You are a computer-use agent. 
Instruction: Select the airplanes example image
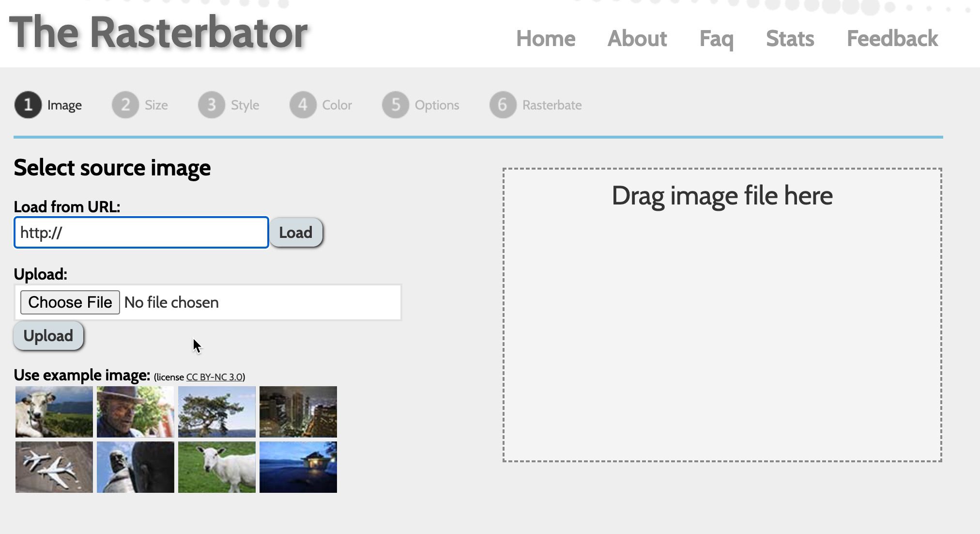tap(54, 467)
